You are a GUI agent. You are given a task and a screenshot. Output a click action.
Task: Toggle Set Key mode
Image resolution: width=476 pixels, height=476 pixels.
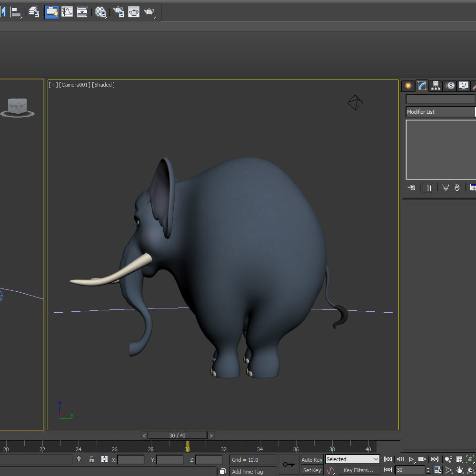pyautogui.click(x=312, y=470)
